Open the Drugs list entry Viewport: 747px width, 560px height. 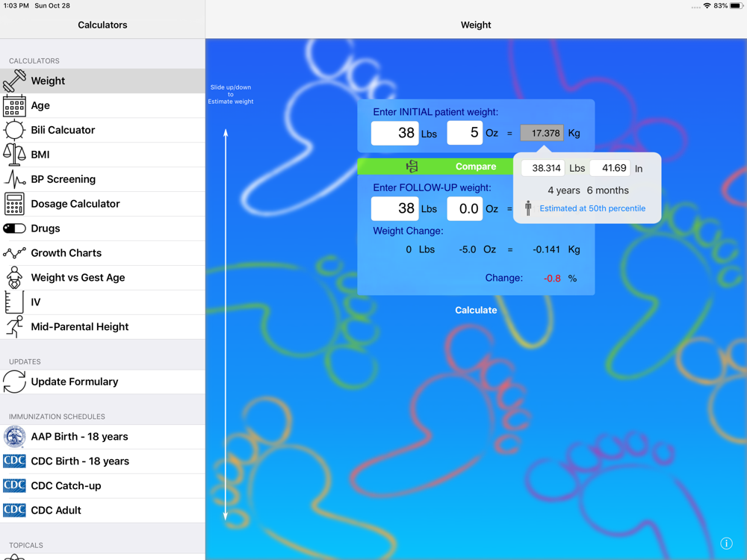[x=102, y=228]
